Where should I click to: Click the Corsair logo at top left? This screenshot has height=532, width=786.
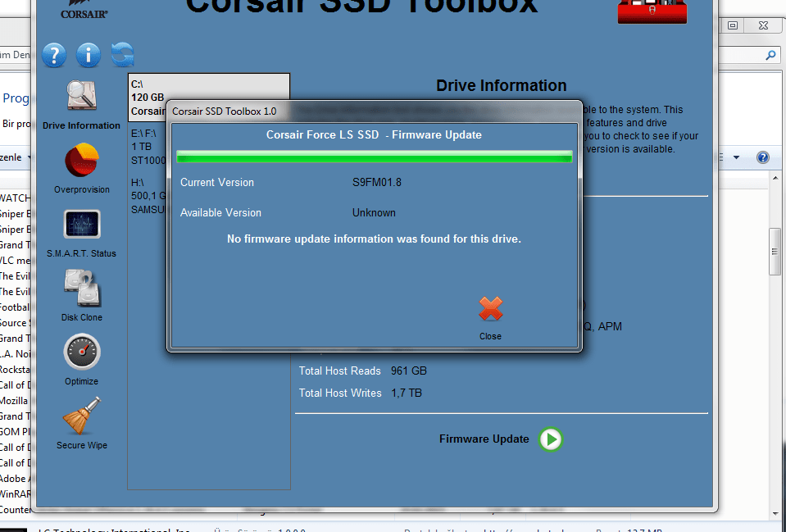click(84, 9)
